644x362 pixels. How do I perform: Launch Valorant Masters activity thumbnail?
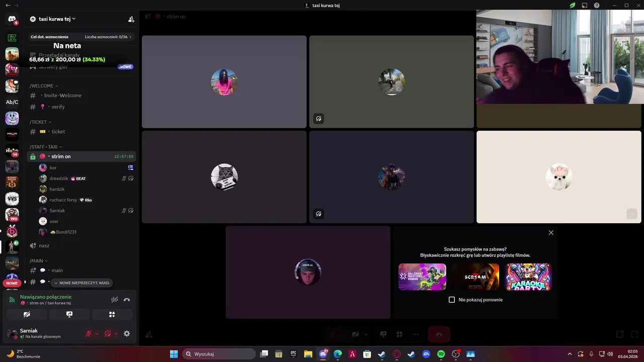coord(422,277)
